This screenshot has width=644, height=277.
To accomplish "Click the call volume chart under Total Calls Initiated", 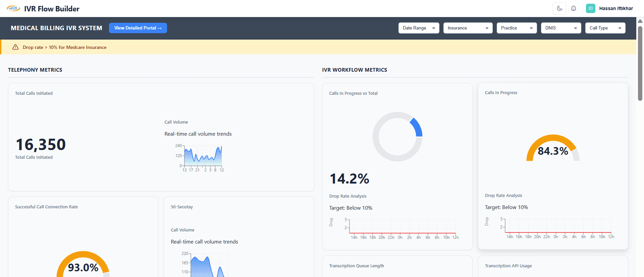I will click(200, 158).
